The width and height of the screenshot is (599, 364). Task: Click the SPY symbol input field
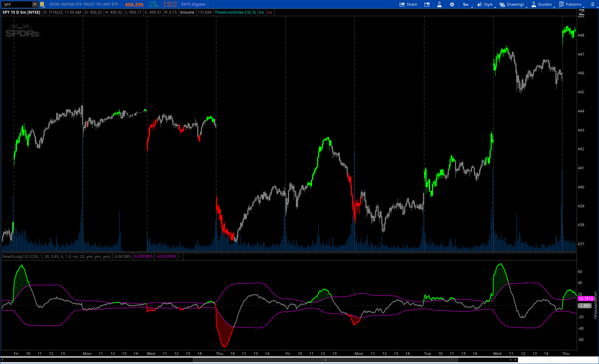point(17,4)
